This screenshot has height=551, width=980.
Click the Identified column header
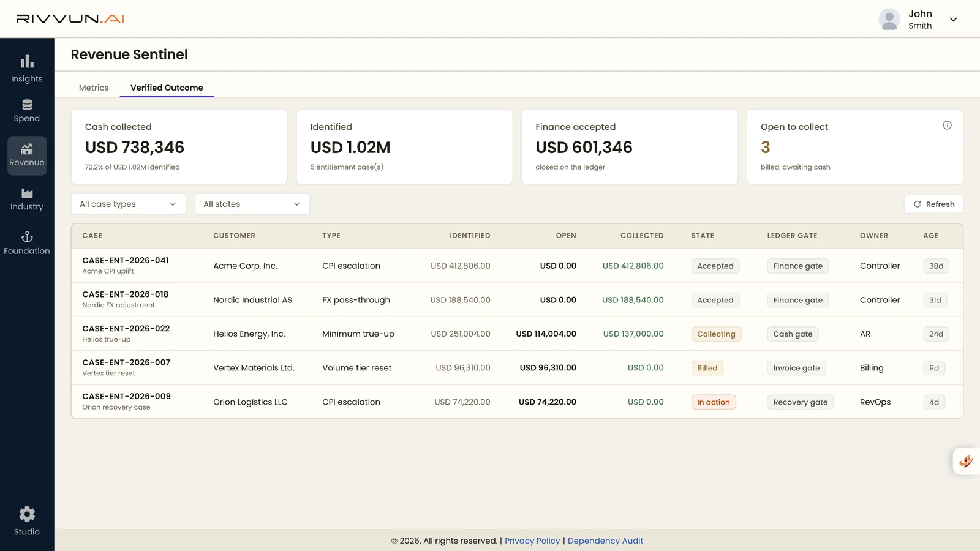tap(470, 236)
